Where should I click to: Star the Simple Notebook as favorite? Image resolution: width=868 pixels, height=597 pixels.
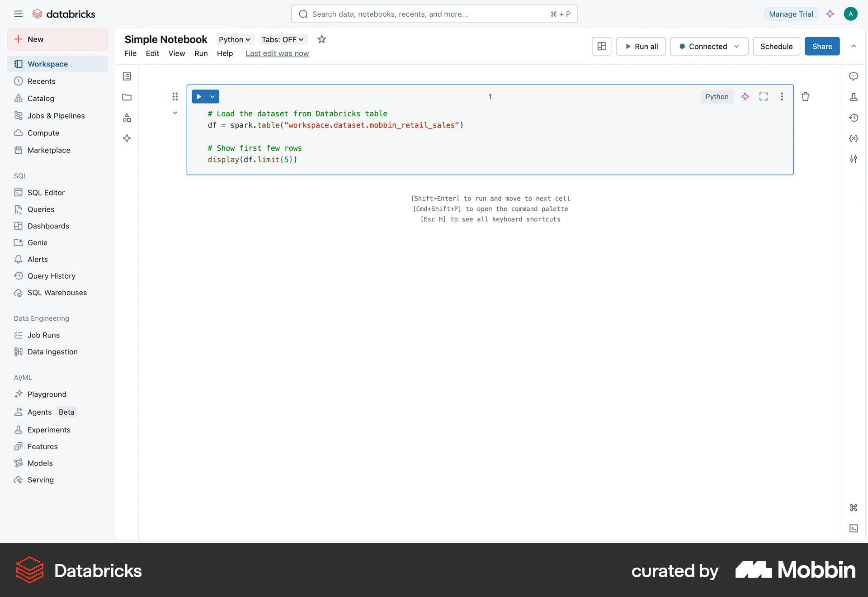tap(321, 39)
